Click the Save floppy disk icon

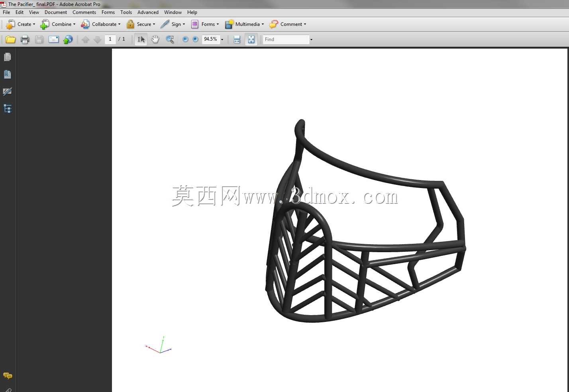pyautogui.click(x=39, y=39)
